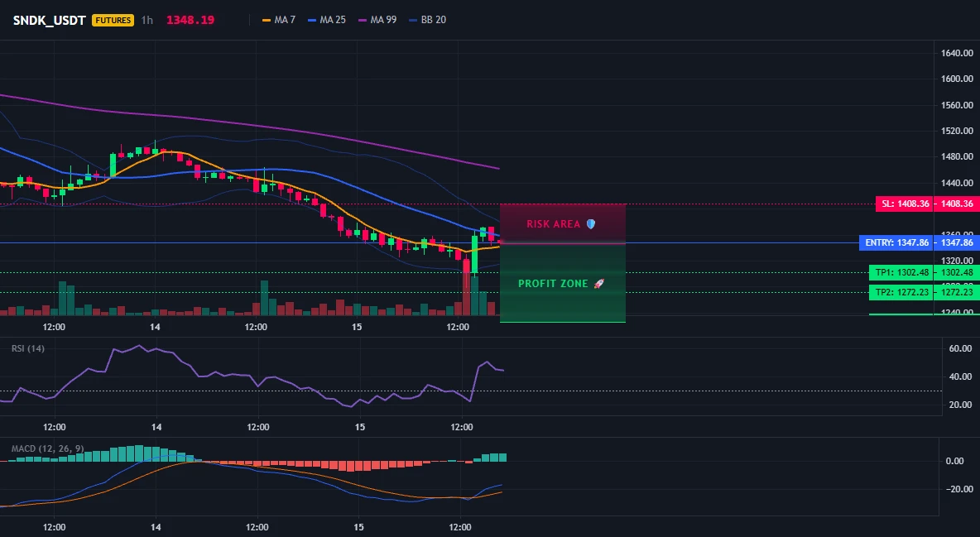The image size is (980, 537).
Task: Toggle the MA 7 legend entry
Action: [279, 20]
